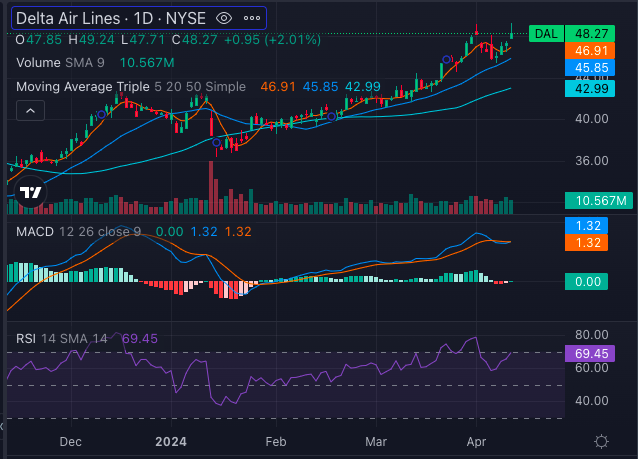Click the 48.27 last price label
The width and height of the screenshot is (638, 459).
pyautogui.click(x=590, y=34)
